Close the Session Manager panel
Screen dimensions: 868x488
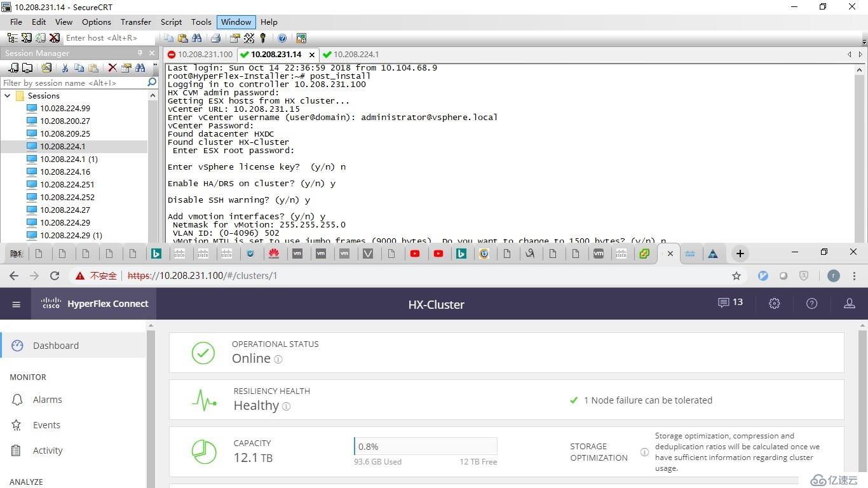click(152, 53)
